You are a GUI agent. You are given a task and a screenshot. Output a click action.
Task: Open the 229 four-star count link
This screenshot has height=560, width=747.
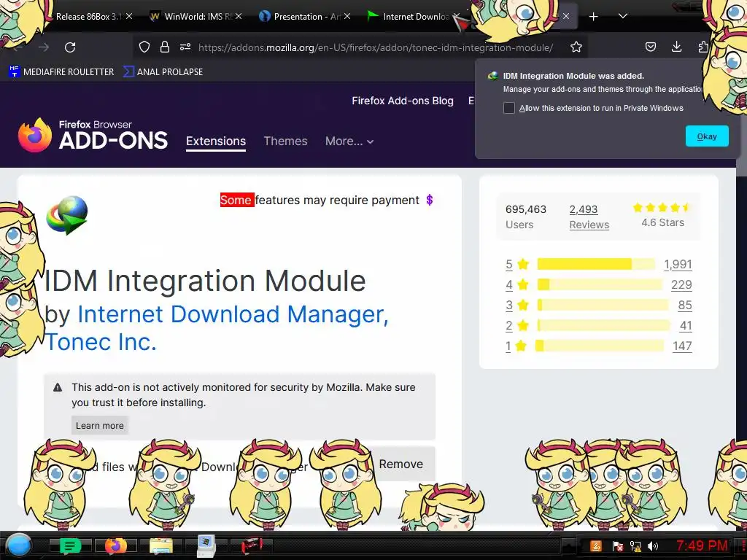[x=681, y=285]
